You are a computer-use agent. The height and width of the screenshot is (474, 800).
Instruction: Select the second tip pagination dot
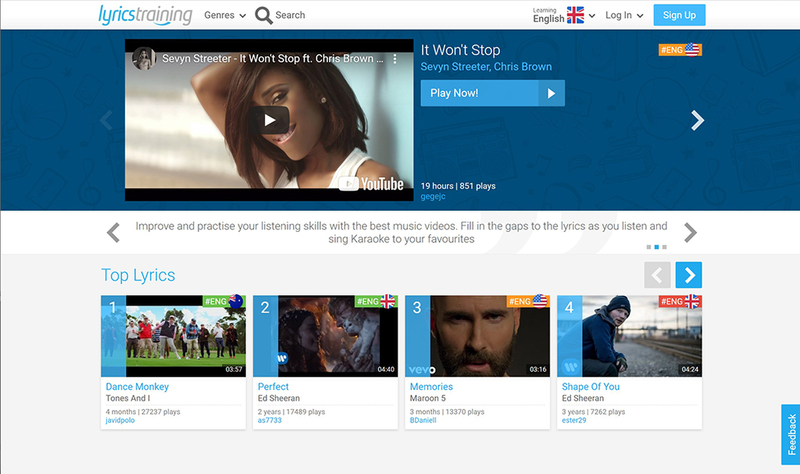tap(657, 247)
